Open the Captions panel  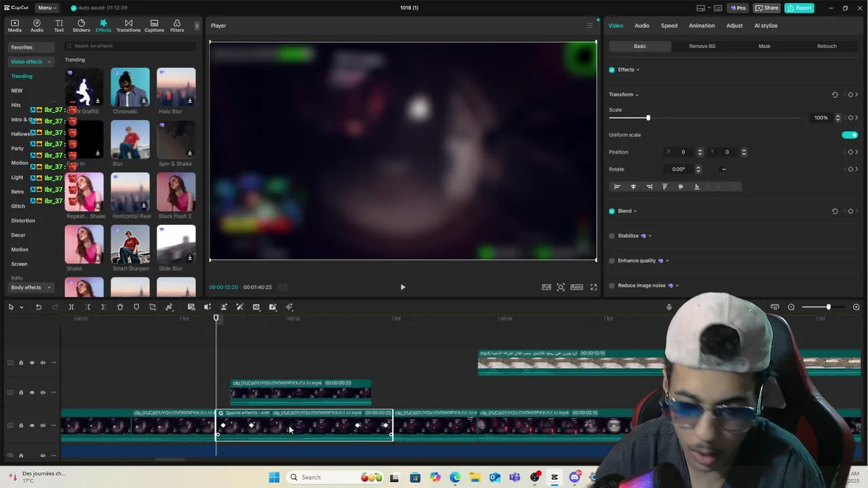click(154, 26)
